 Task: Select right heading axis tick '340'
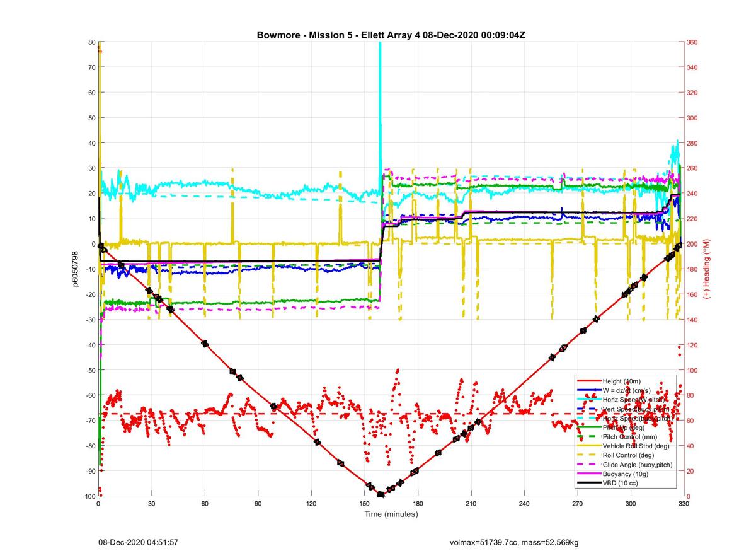[x=692, y=67]
